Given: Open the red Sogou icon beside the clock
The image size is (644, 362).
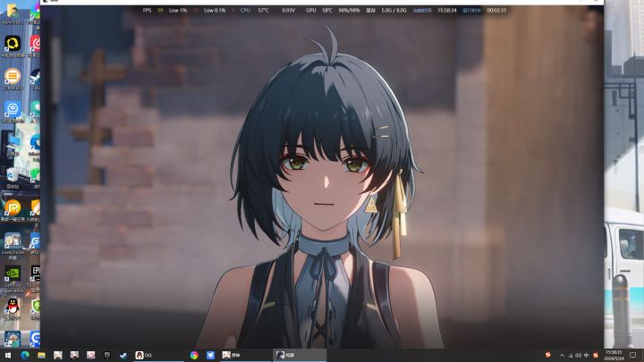Looking at the screenshot, I should pos(596,356).
